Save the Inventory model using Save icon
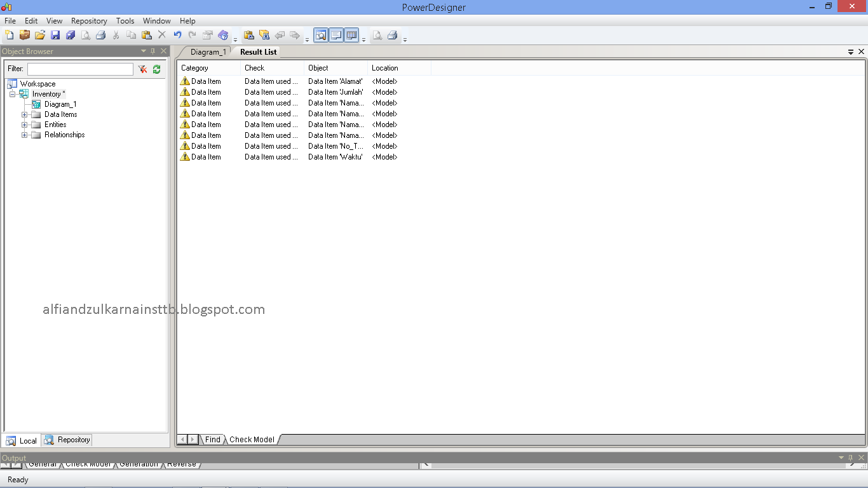Screen dimensions: 868x488 tap(55, 35)
